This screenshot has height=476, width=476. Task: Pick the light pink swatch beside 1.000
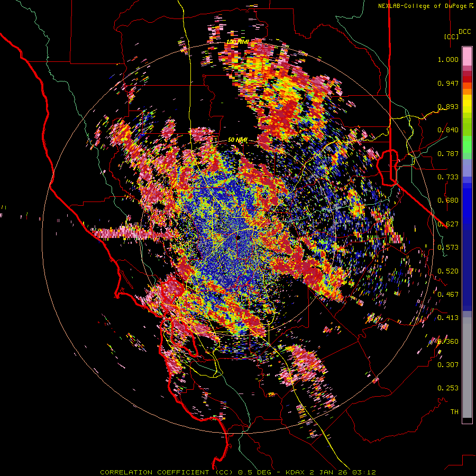pyautogui.click(x=467, y=57)
